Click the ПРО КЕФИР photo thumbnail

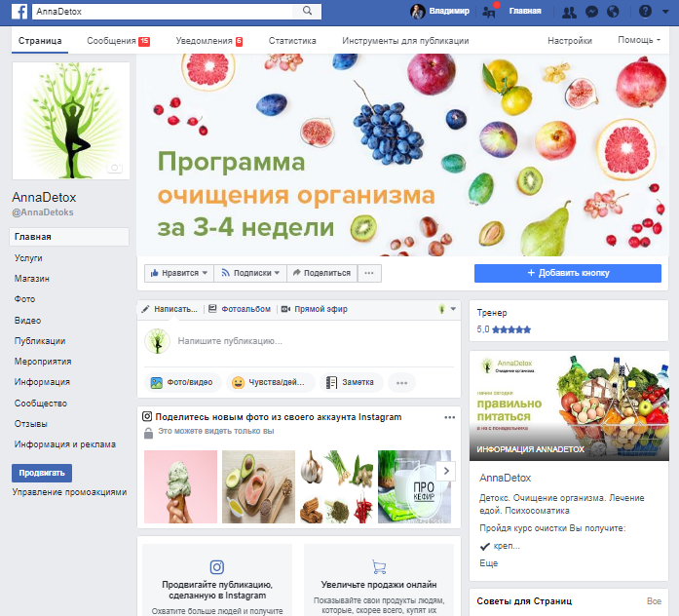click(x=414, y=487)
